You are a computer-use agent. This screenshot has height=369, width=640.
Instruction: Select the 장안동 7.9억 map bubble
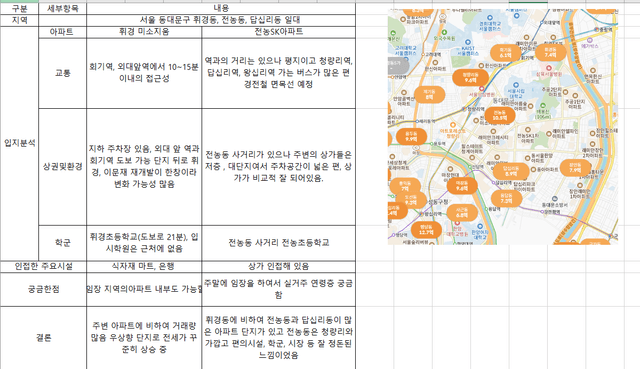pyautogui.click(x=575, y=167)
